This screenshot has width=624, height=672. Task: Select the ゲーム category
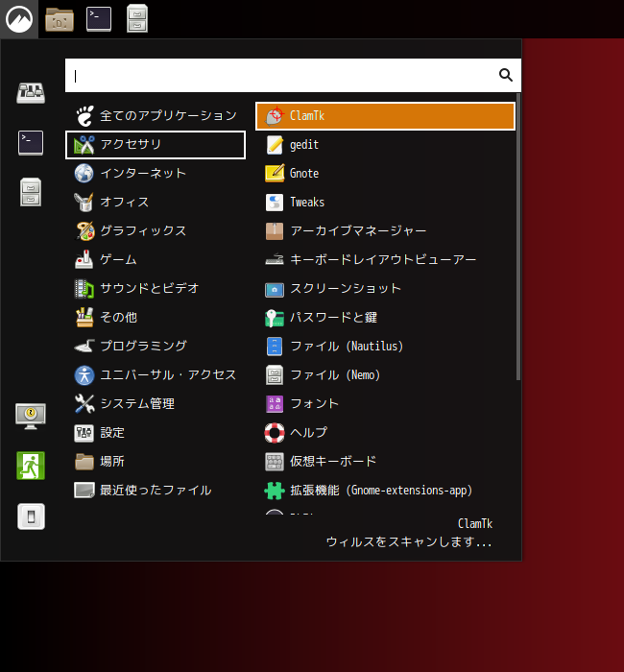(156, 260)
